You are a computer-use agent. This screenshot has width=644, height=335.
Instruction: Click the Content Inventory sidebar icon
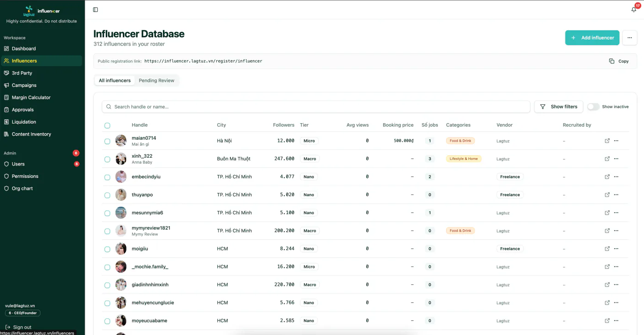pos(6,134)
